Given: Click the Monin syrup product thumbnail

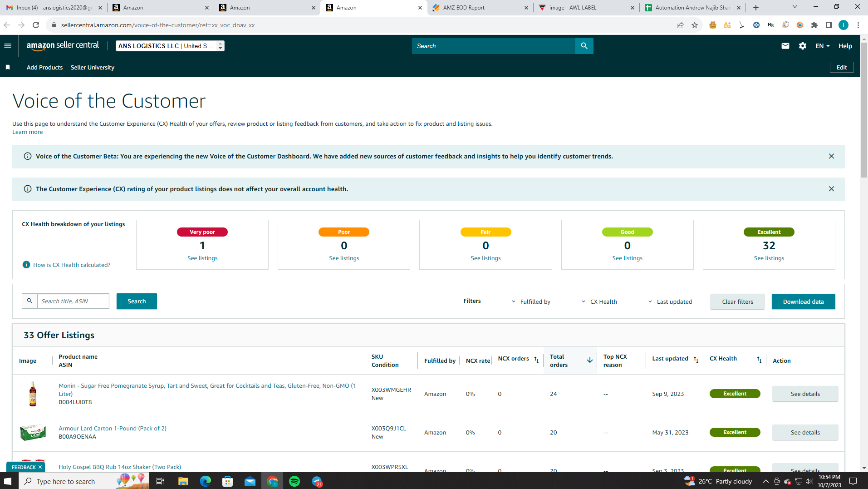Looking at the screenshot, I should click(x=33, y=394).
